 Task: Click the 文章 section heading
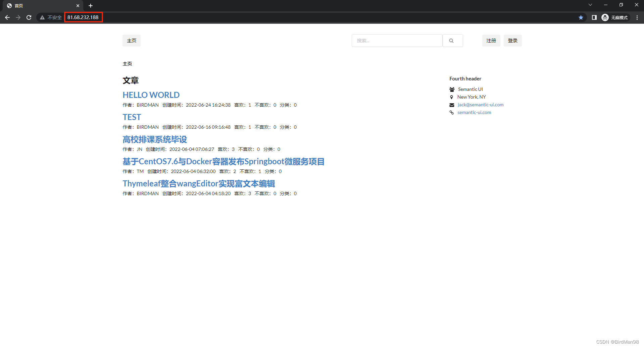[131, 80]
